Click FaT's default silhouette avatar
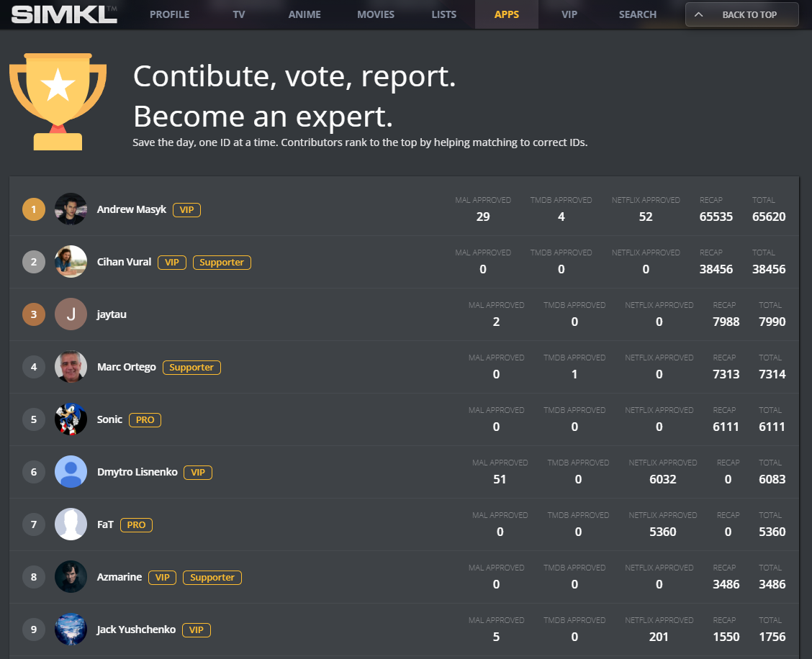This screenshot has height=659, width=812. coord(71,524)
